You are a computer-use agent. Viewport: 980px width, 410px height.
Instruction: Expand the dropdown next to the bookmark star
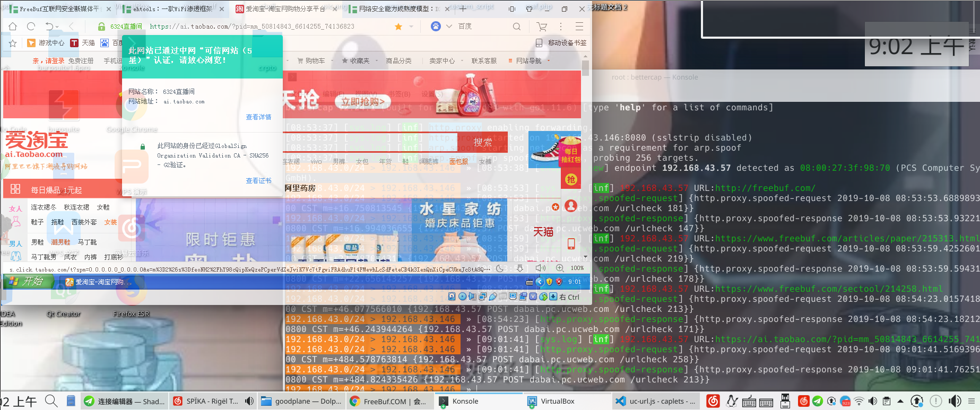(x=410, y=27)
